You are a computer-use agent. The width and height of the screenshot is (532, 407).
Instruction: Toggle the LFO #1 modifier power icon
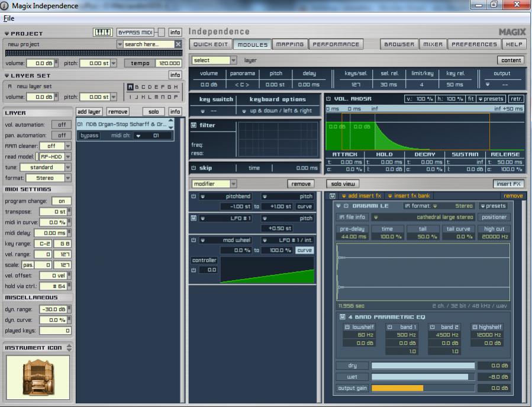point(194,218)
